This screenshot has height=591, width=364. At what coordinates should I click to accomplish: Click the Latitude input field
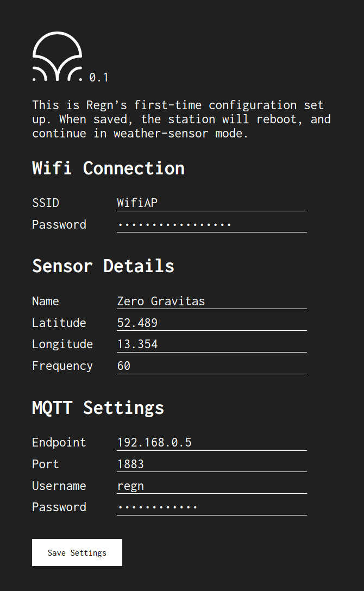(212, 323)
